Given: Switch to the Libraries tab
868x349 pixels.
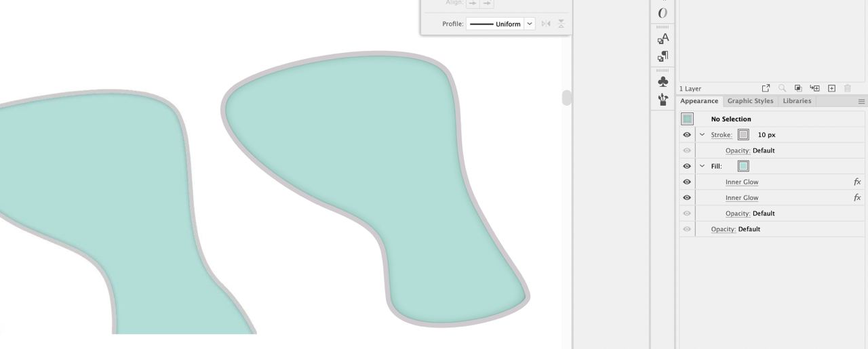Looking at the screenshot, I should (797, 101).
